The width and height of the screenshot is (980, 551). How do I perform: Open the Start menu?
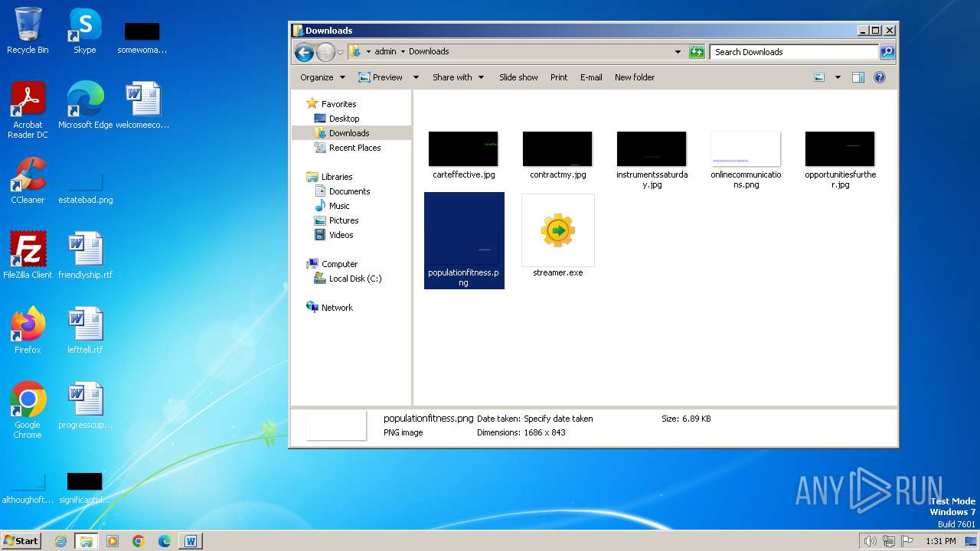click(21, 541)
